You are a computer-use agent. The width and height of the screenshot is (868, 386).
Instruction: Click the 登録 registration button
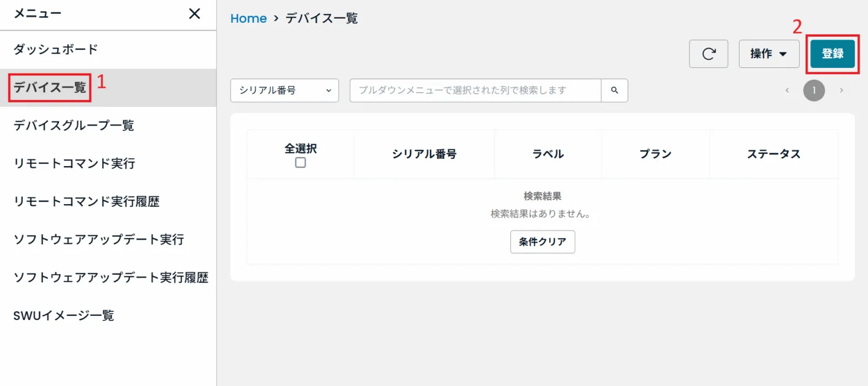[832, 54]
